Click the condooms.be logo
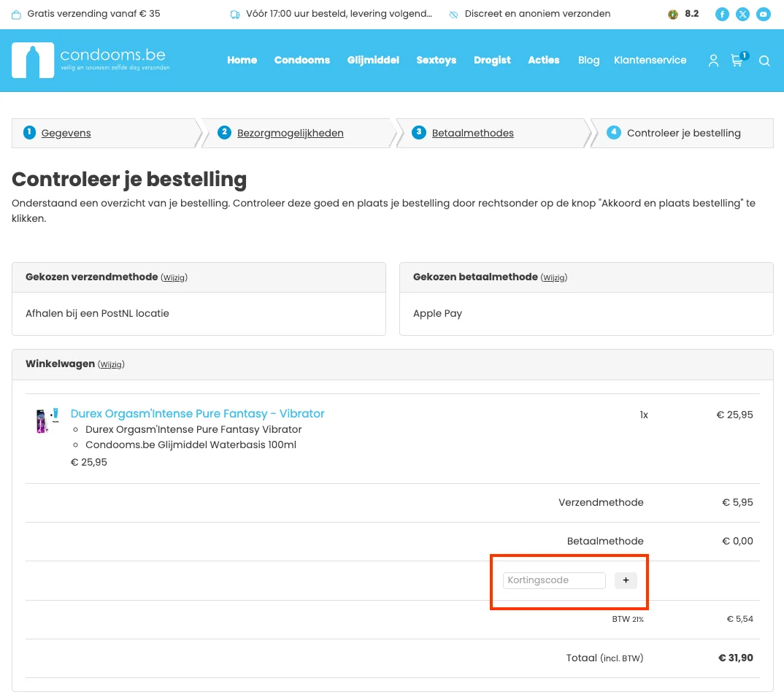 point(90,60)
